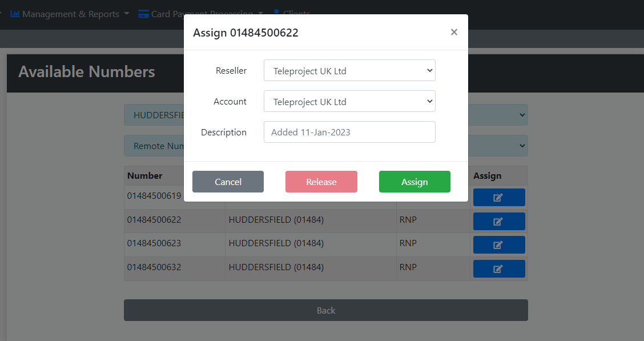
Task: Click assign icon for 01484500623
Action: coord(499,245)
